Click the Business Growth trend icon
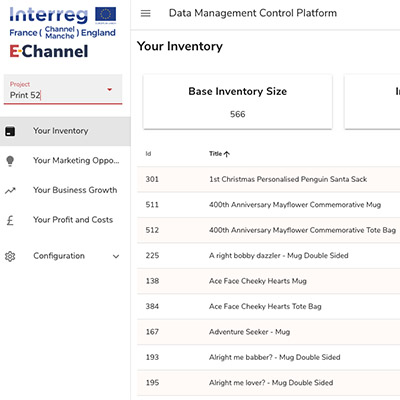This screenshot has width=400, height=400. pyautogui.click(x=10, y=191)
